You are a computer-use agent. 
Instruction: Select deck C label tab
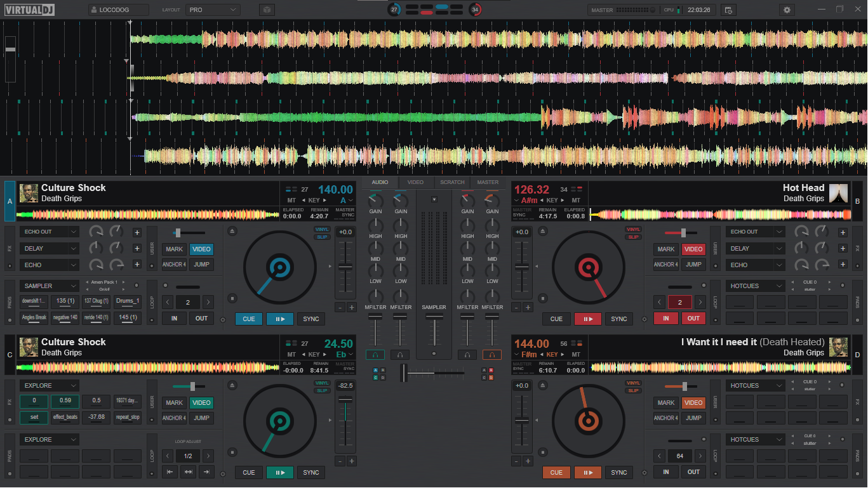tap(10, 355)
